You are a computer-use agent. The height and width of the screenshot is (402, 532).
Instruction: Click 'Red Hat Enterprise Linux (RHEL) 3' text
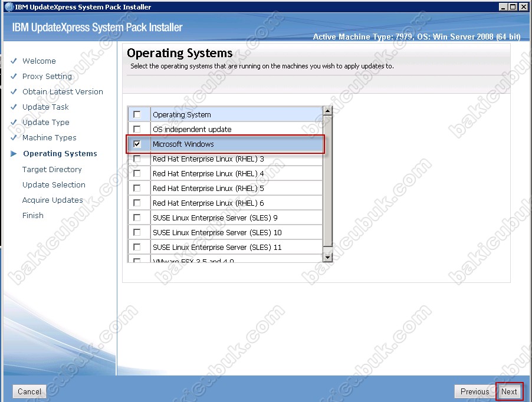coord(208,159)
